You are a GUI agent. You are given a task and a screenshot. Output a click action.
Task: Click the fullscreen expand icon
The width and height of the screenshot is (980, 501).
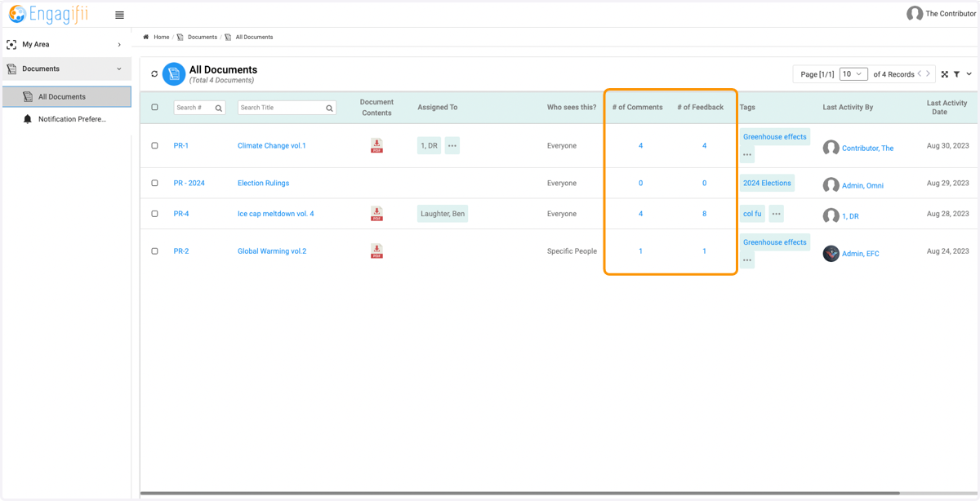(945, 74)
